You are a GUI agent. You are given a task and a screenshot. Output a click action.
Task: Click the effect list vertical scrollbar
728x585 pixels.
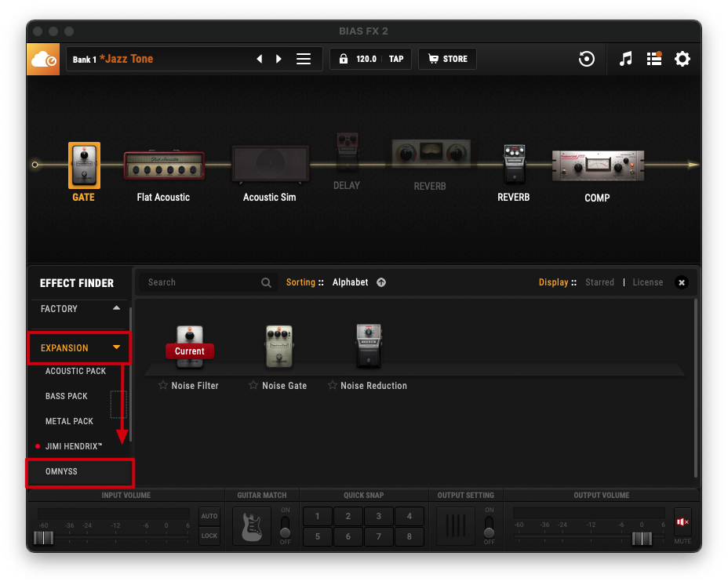(696, 388)
